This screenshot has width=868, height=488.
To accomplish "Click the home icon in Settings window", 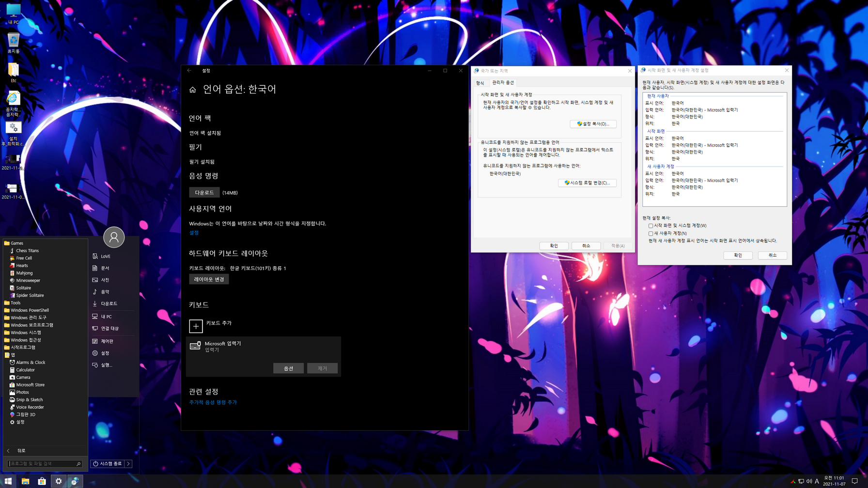I will [192, 90].
